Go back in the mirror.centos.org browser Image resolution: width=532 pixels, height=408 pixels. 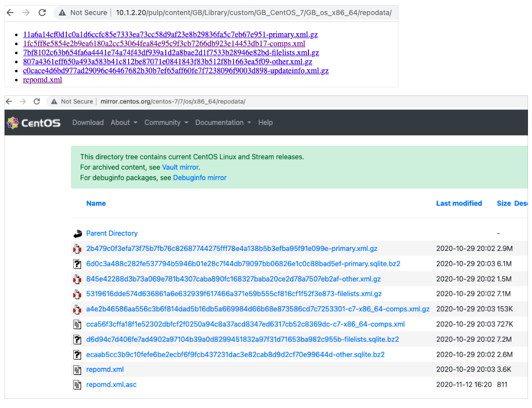9,102
